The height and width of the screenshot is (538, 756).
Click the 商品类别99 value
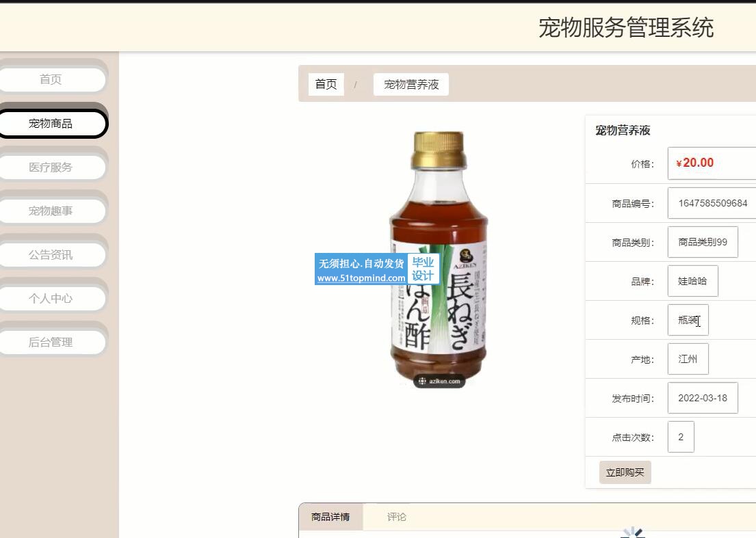point(703,242)
